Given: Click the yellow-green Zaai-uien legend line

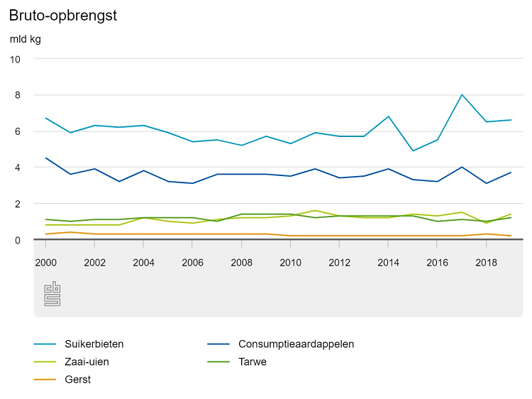Looking at the screenshot, I should point(45,362).
